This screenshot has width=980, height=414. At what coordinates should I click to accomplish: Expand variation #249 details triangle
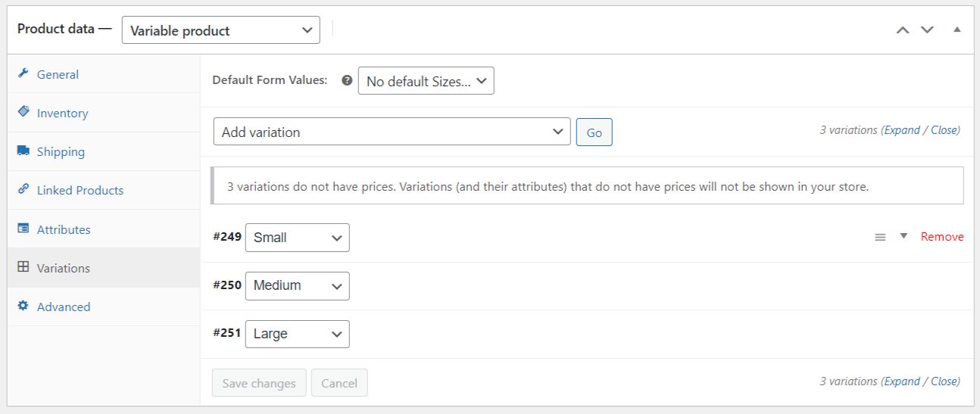pos(903,236)
